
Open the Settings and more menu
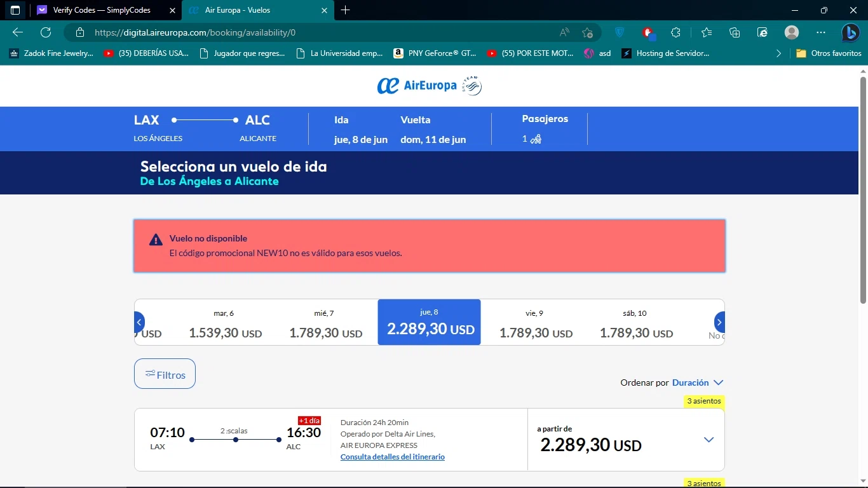pos(821,32)
